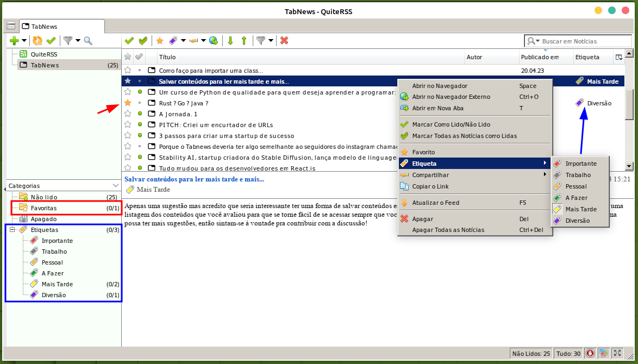638x364 pixels.
Task: Toggle read dot on 'Stability AI' row
Action: coord(140,157)
